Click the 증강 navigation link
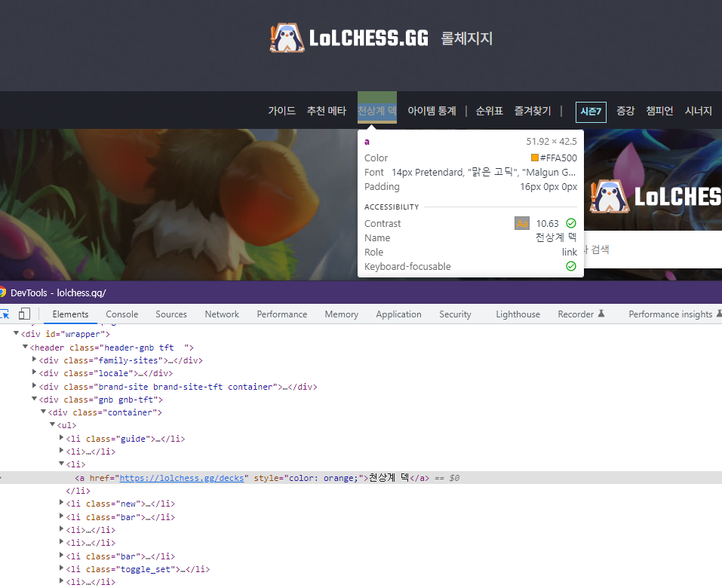 pos(625,111)
